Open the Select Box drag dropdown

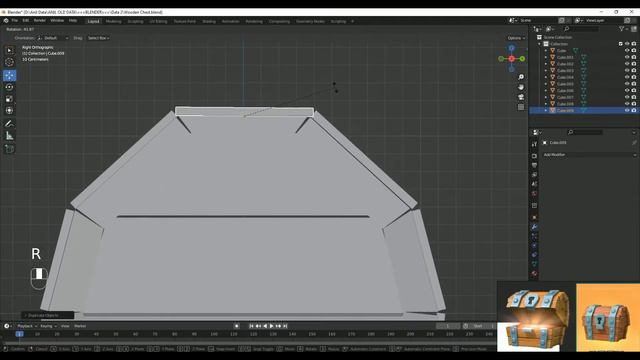[98, 38]
